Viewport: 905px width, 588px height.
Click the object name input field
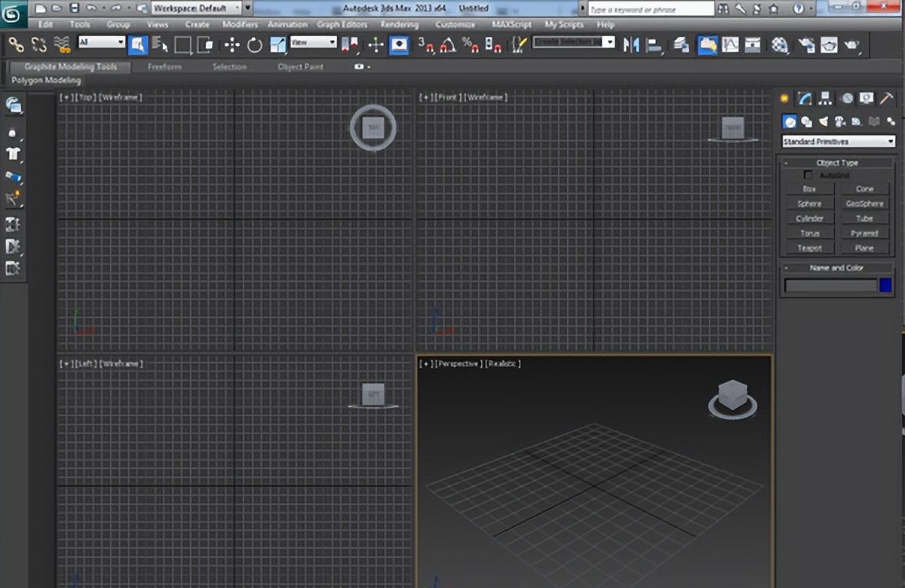(x=830, y=286)
